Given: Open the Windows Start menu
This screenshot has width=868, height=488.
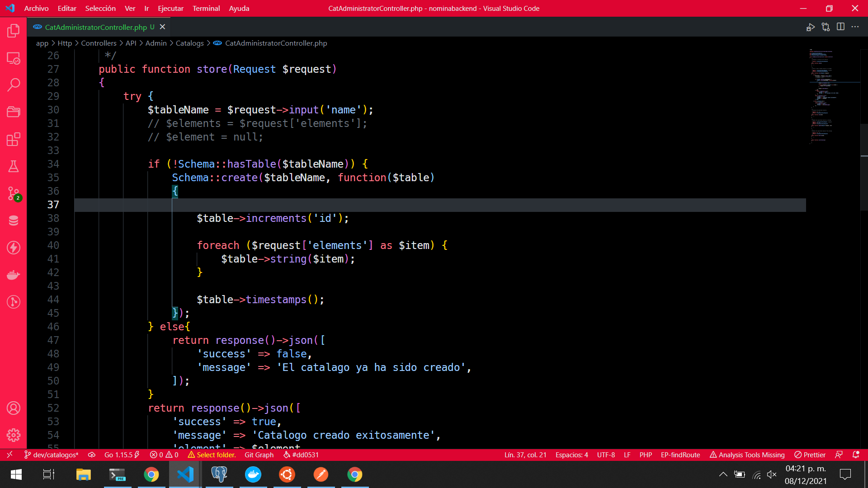Looking at the screenshot, I should (x=16, y=474).
